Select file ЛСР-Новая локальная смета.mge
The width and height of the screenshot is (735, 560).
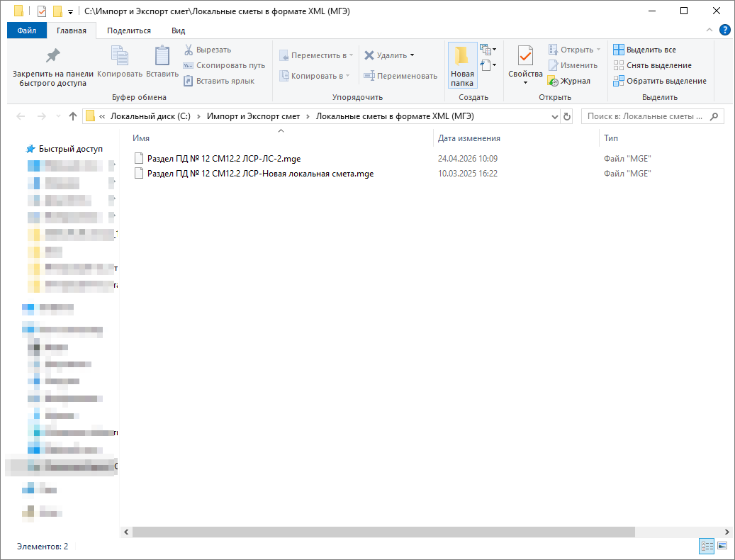(x=261, y=174)
